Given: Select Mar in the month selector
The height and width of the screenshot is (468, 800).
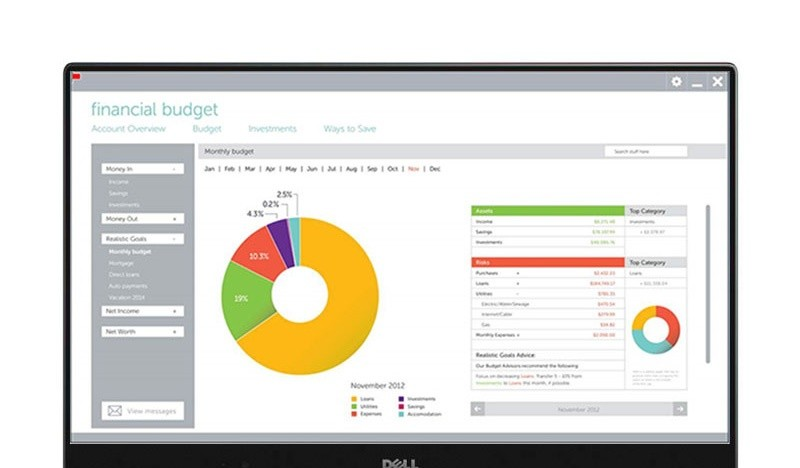Looking at the screenshot, I should [x=250, y=169].
